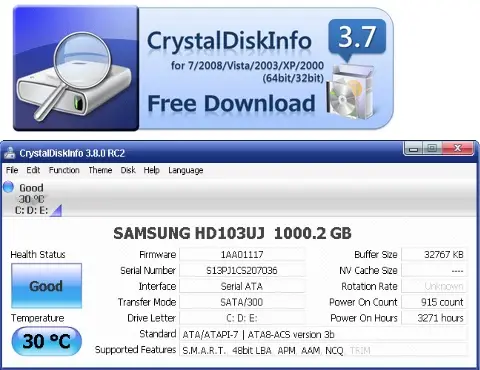Open the File menu
The width and height of the screenshot is (480, 370).
pyautogui.click(x=12, y=170)
